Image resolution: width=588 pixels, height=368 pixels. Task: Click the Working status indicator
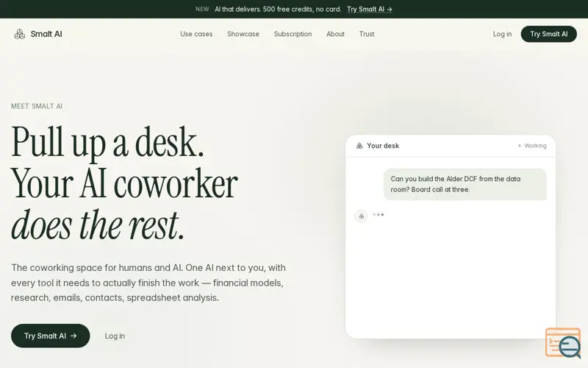(x=532, y=146)
